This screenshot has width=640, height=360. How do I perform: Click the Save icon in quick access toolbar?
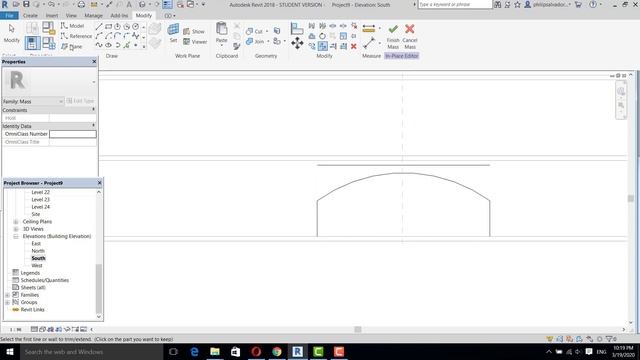tap(26, 4)
